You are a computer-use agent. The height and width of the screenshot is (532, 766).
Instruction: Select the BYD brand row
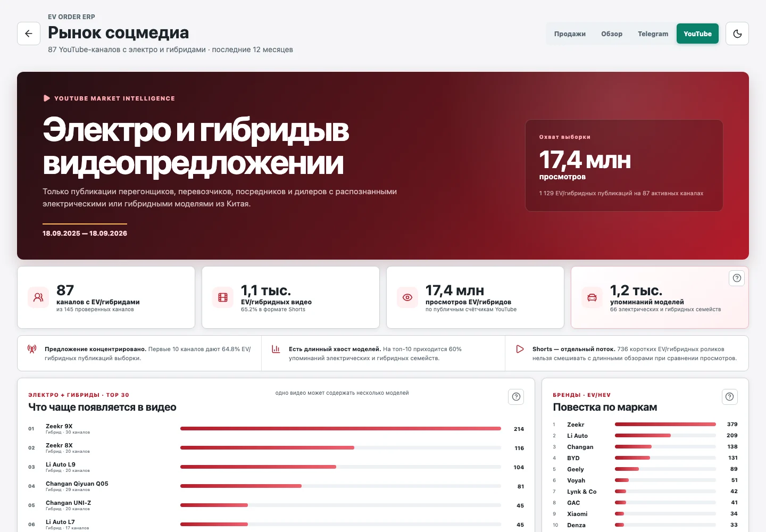click(645, 458)
